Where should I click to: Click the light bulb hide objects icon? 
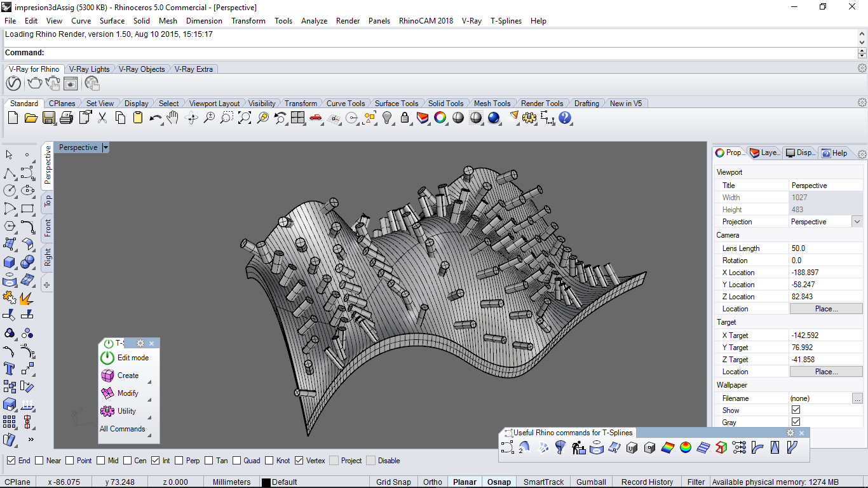tap(386, 118)
